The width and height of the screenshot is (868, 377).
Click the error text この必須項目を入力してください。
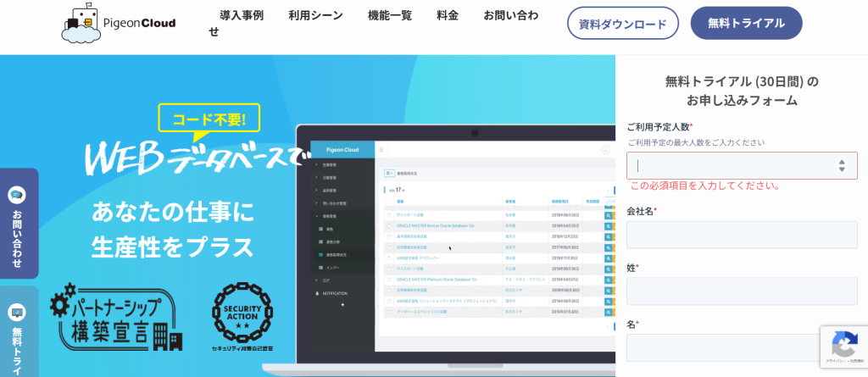(x=706, y=186)
